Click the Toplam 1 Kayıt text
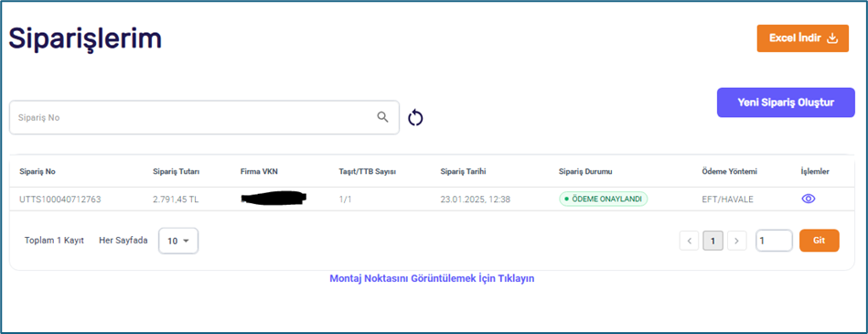The width and height of the screenshot is (868, 334). click(54, 241)
